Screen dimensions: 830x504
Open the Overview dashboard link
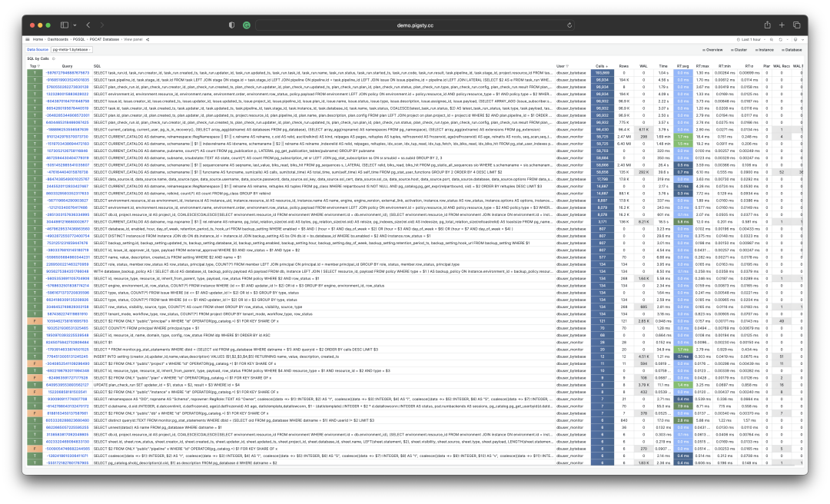[714, 49]
